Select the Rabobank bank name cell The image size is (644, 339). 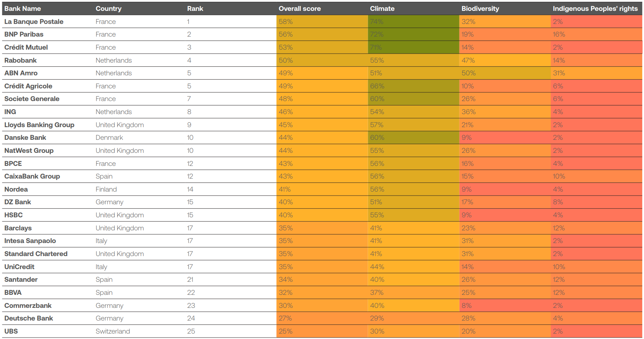click(21, 60)
